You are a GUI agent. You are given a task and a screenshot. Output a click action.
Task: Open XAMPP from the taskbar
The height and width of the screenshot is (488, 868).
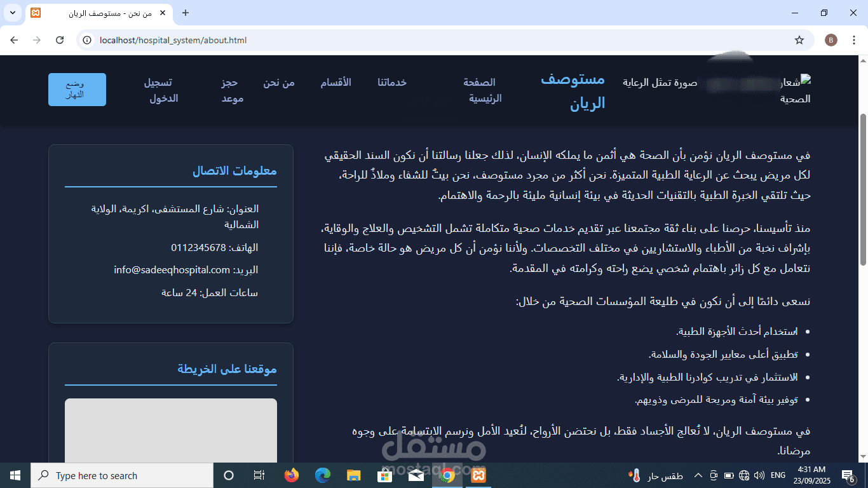coord(478,475)
